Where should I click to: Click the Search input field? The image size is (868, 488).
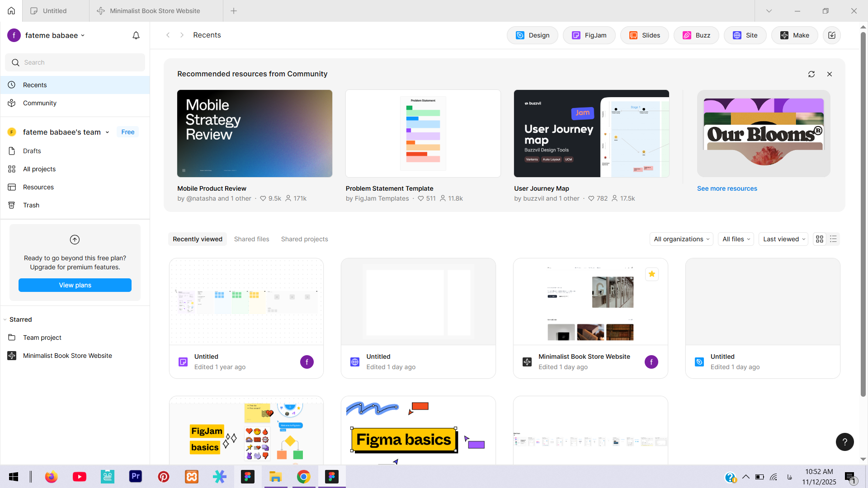(x=75, y=62)
